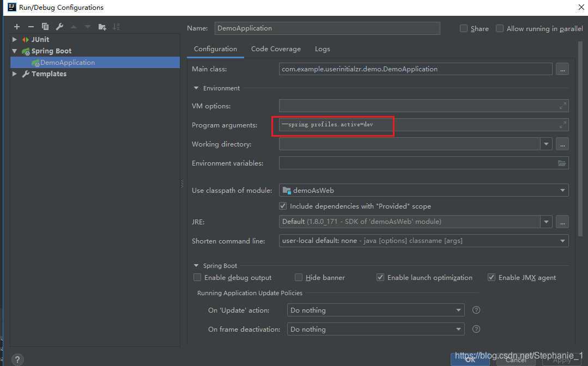588x366 pixels.
Task: Open edit defaults wrench icon
Action: tap(59, 27)
